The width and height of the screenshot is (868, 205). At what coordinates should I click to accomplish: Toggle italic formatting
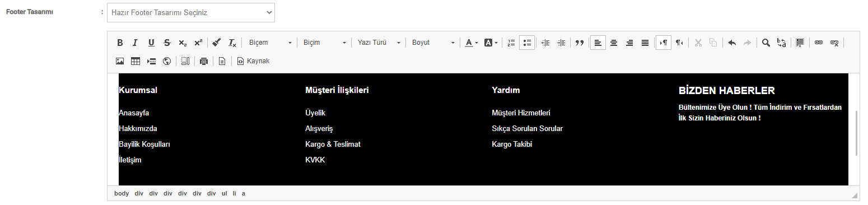pos(135,43)
